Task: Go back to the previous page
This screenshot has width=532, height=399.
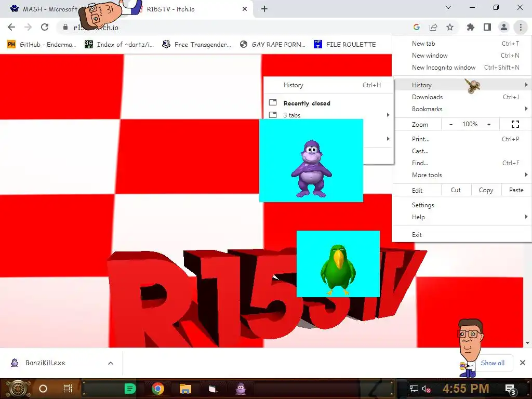Action: pyautogui.click(x=11, y=27)
